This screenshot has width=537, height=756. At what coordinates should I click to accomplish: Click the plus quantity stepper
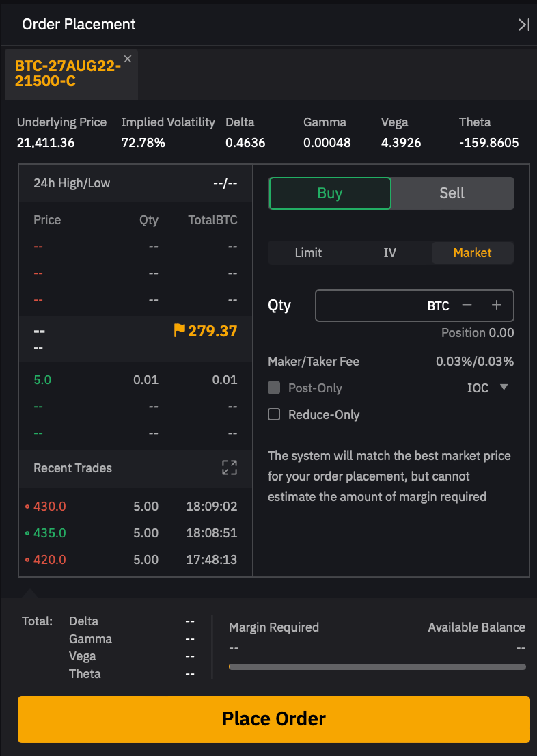[x=497, y=306]
